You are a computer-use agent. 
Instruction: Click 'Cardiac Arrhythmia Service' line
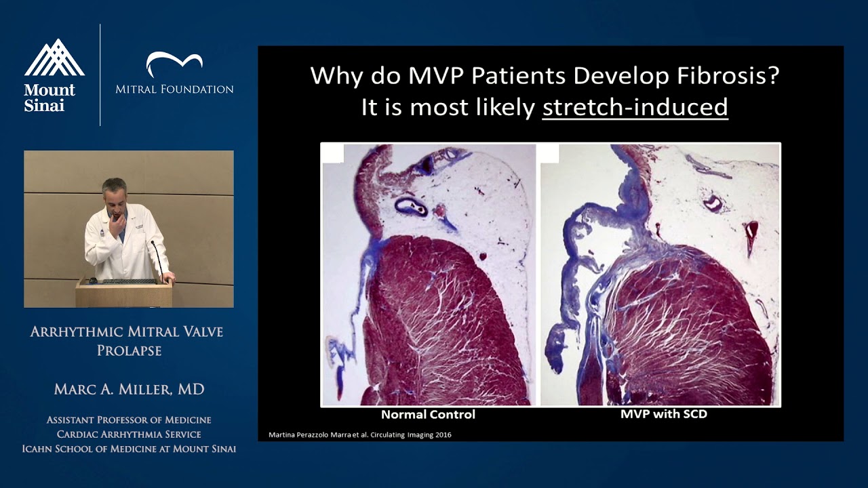coord(129,434)
